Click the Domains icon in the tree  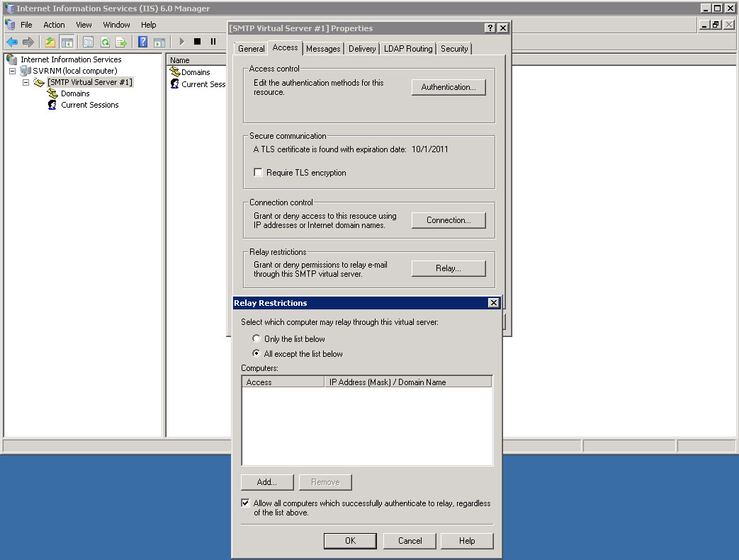pos(52,93)
